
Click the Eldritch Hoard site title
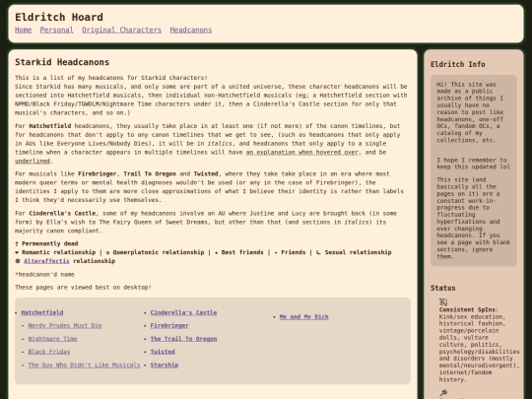[x=59, y=17]
